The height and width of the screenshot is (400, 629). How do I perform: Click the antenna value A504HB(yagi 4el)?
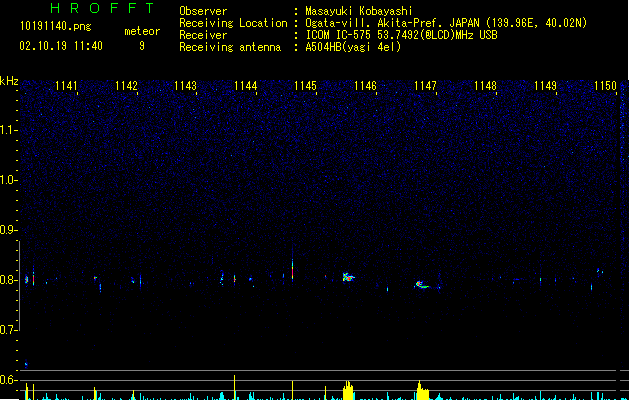click(353, 47)
